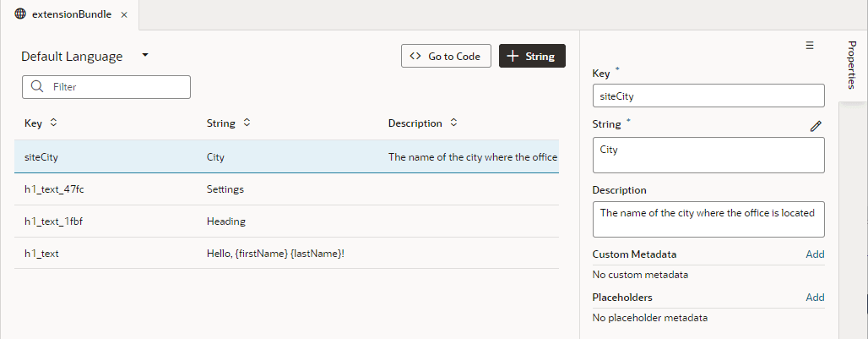Select the extensionBundle tab
The height and width of the screenshot is (339, 868).
70,15
